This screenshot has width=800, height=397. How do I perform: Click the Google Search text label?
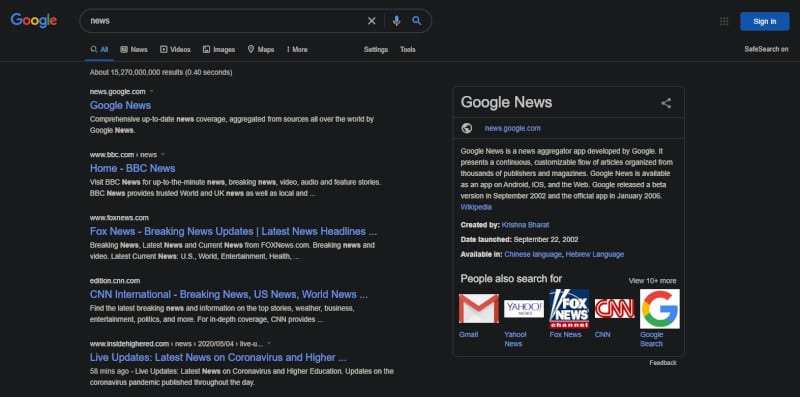coord(652,339)
